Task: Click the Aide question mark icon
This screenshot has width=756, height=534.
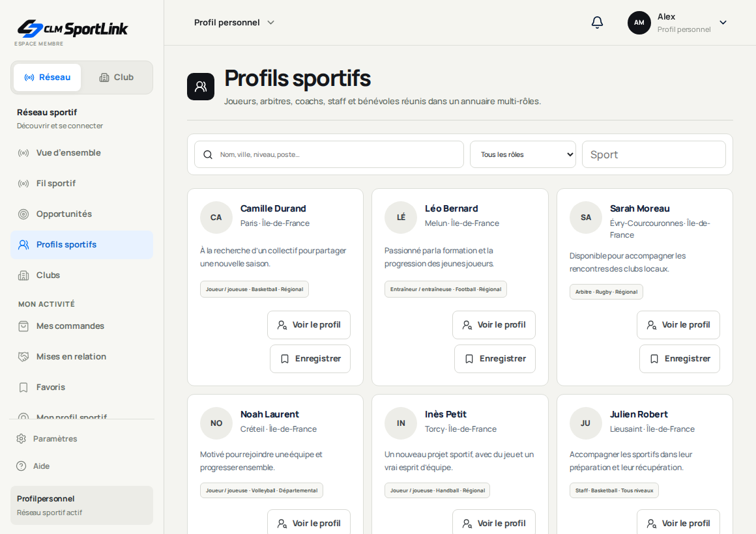Action: pyautogui.click(x=22, y=466)
